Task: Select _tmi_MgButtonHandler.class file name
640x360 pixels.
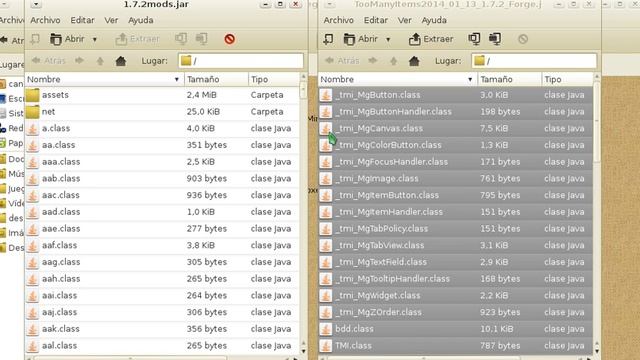Action: [x=393, y=112]
